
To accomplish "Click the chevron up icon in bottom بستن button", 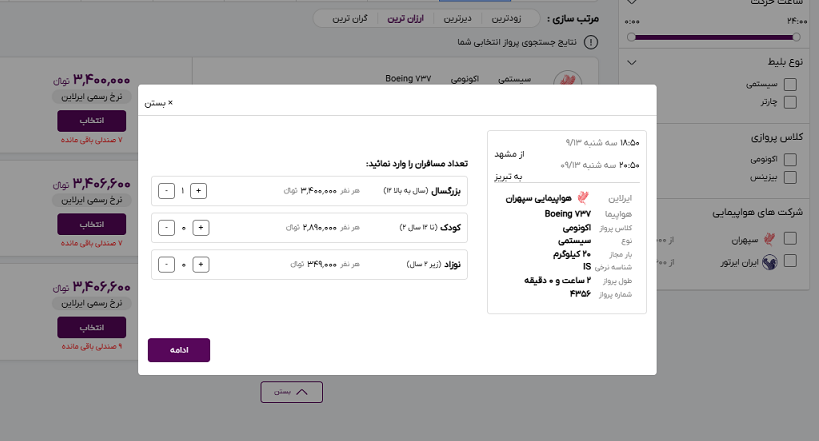I will (302, 392).
